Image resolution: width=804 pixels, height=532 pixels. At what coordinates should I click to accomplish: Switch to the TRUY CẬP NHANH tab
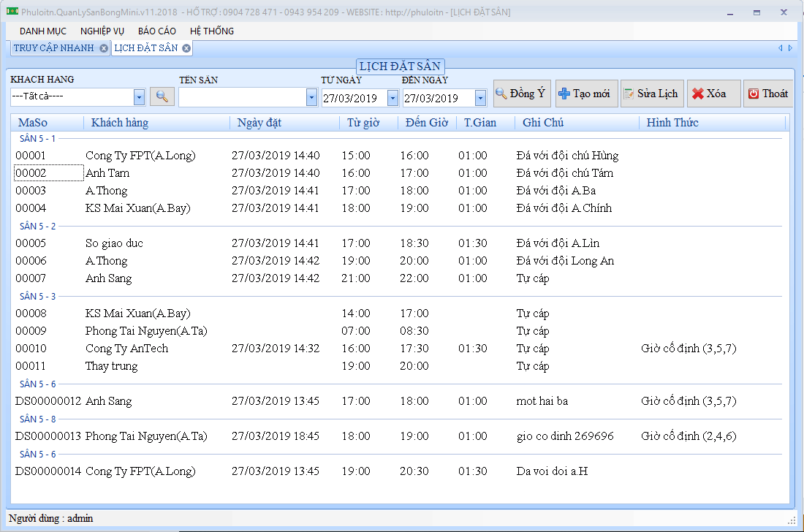[x=54, y=48]
